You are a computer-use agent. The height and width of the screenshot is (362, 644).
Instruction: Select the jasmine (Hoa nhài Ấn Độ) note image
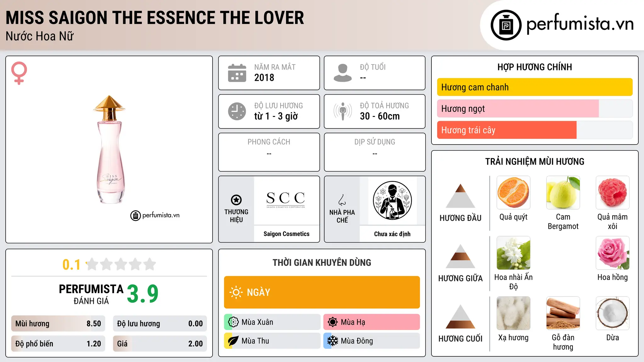(514, 253)
